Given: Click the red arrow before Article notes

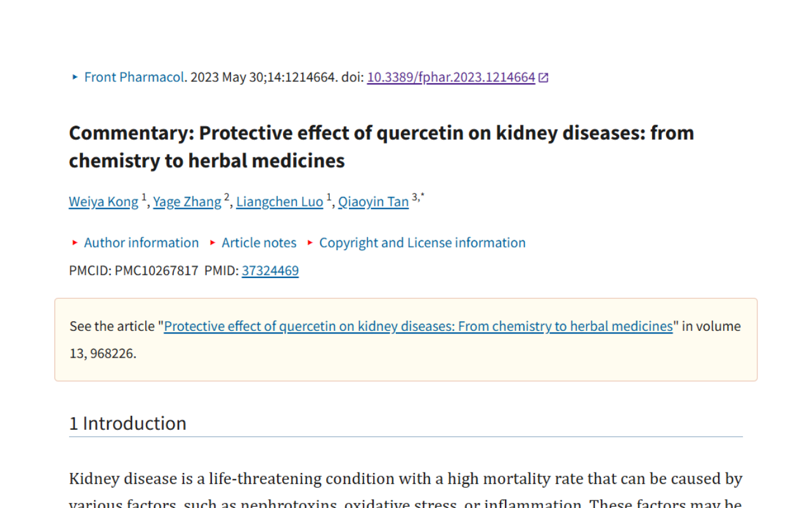Looking at the screenshot, I should 211,243.
